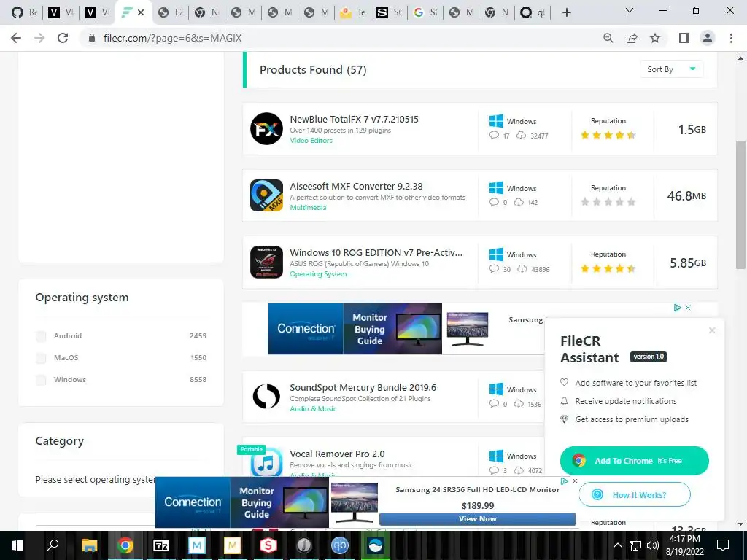Click the download icon in Windows 10 ROG row
Image resolution: width=747 pixels, height=560 pixels.
[x=522, y=269]
